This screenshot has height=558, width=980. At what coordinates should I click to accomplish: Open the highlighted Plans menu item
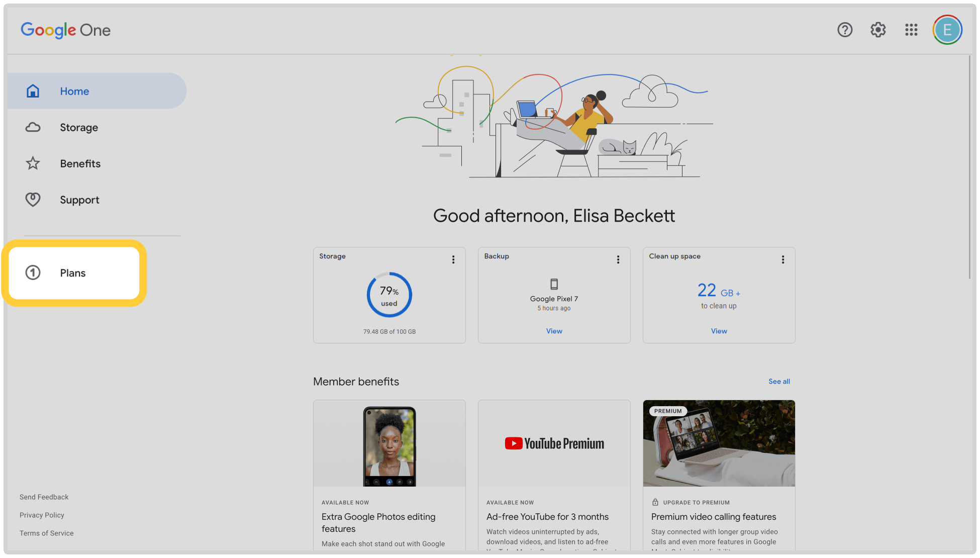point(73,273)
